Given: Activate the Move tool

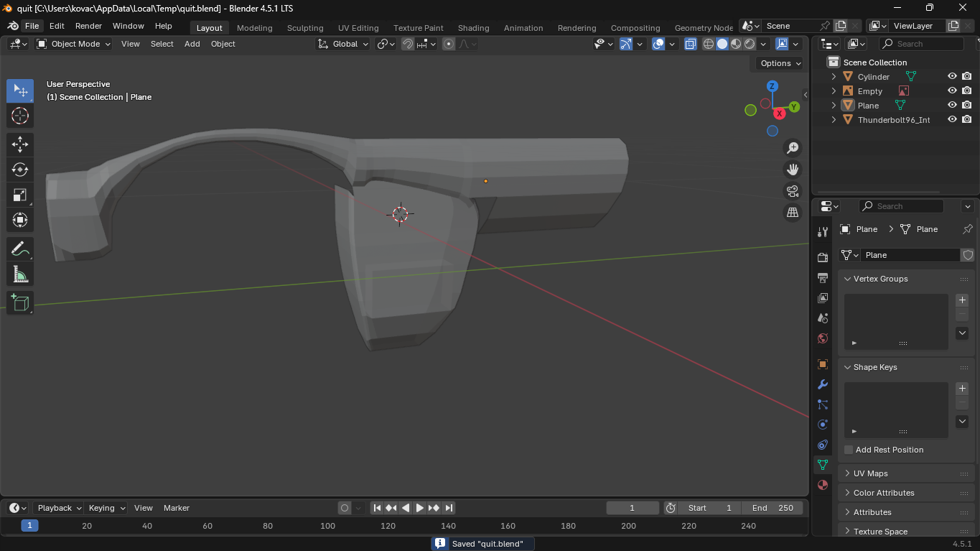Looking at the screenshot, I should [x=20, y=144].
